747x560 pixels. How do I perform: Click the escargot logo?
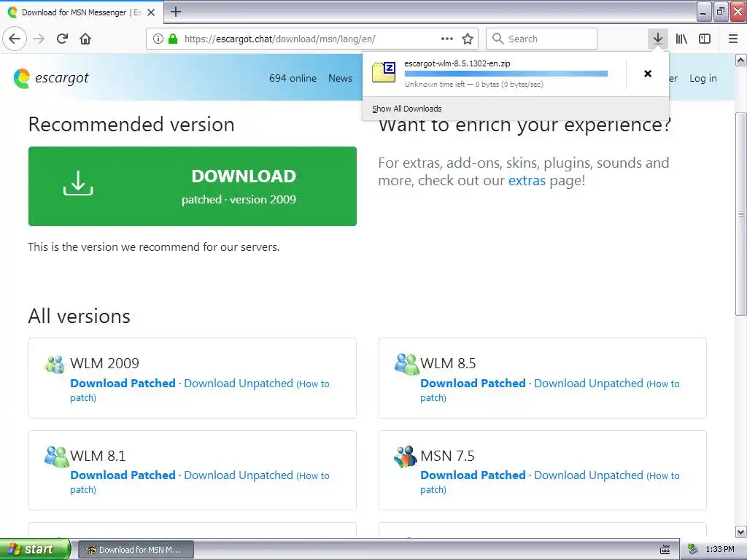pyautogui.click(x=51, y=77)
